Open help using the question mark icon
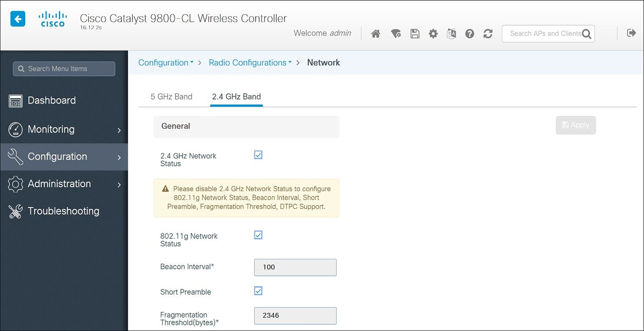 pos(469,33)
